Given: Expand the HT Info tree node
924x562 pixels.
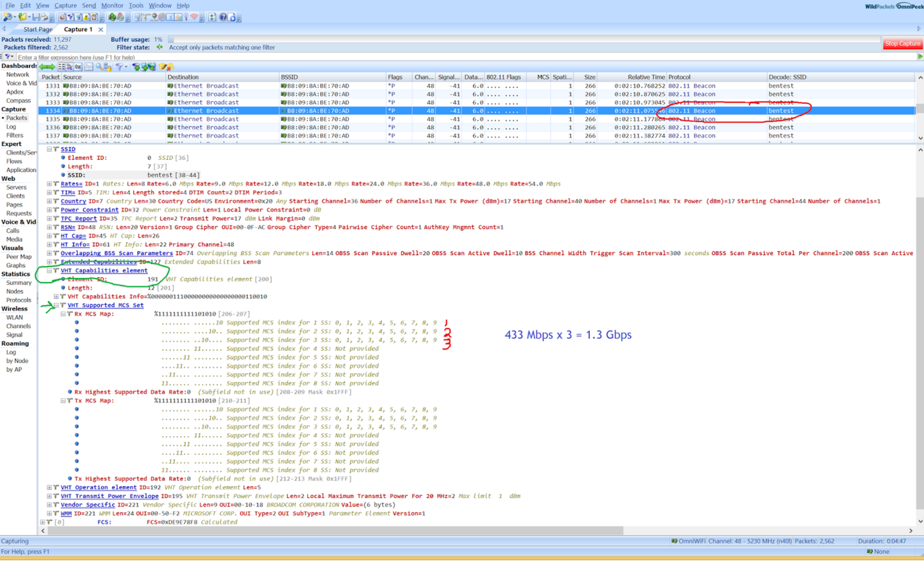Looking at the screenshot, I should [x=49, y=244].
